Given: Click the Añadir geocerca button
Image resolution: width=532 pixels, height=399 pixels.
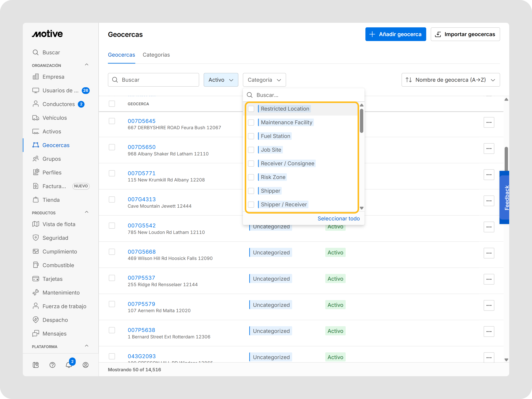Looking at the screenshot, I should [395, 34].
